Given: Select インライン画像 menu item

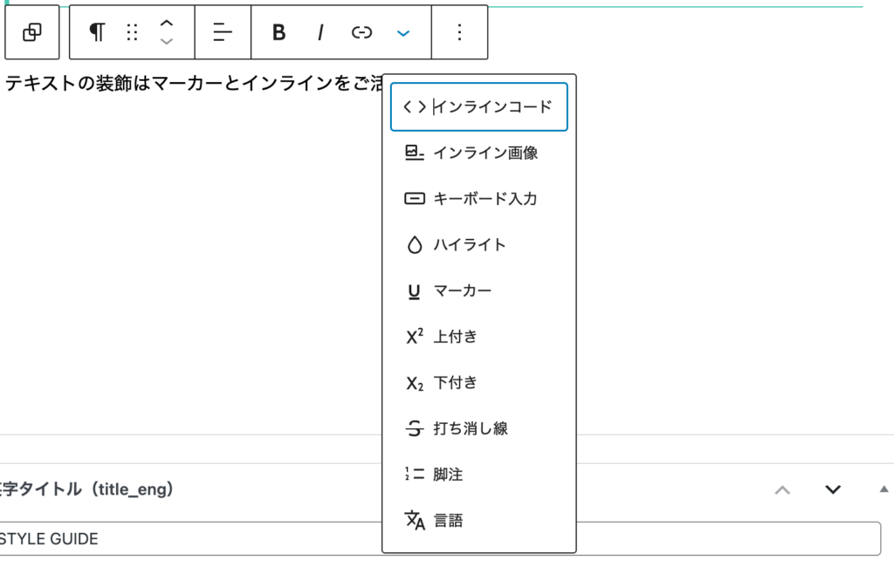Looking at the screenshot, I should [479, 153].
